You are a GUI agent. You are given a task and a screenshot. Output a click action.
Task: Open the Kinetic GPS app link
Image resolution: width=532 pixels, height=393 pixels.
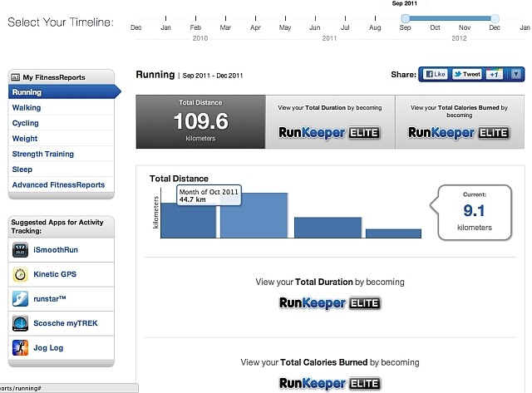[55, 274]
